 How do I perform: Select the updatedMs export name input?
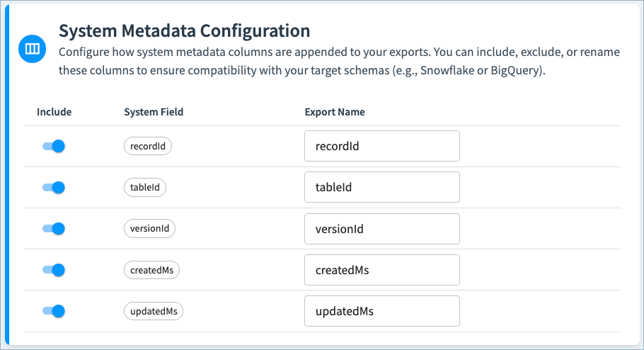click(x=381, y=311)
